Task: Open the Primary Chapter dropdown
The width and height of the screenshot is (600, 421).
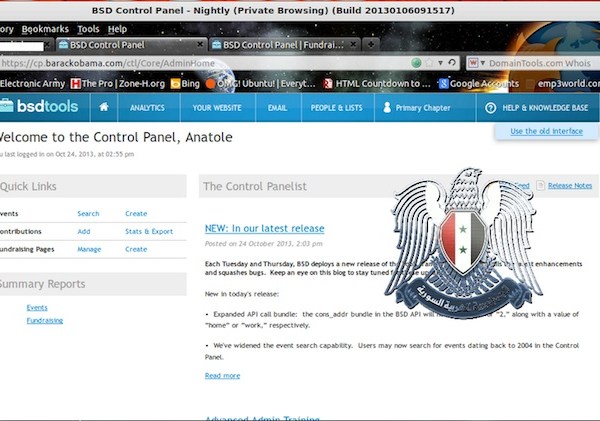Action: click(x=425, y=107)
